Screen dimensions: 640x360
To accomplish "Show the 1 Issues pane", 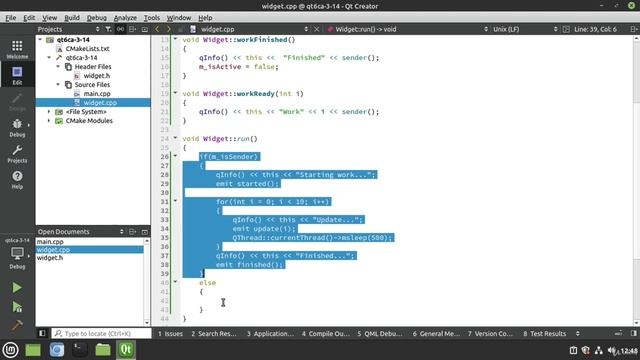I will coord(170,333).
